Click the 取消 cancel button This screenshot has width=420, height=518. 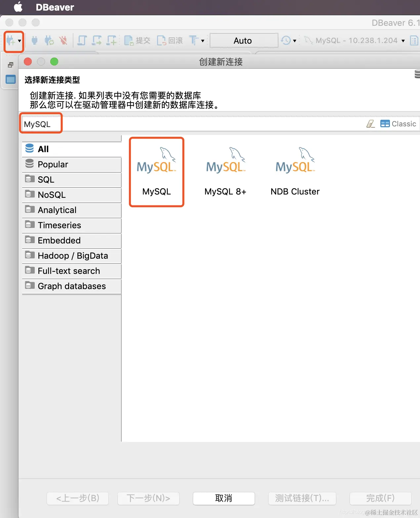[x=224, y=498]
